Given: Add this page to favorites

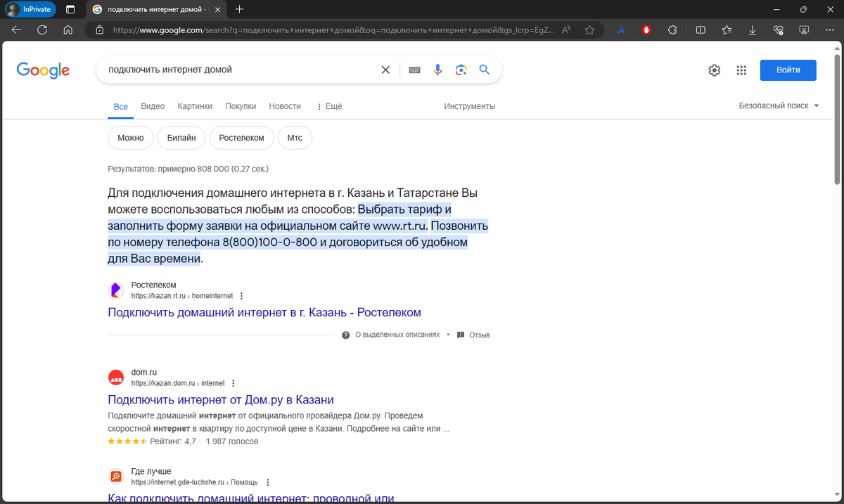Looking at the screenshot, I should [589, 30].
